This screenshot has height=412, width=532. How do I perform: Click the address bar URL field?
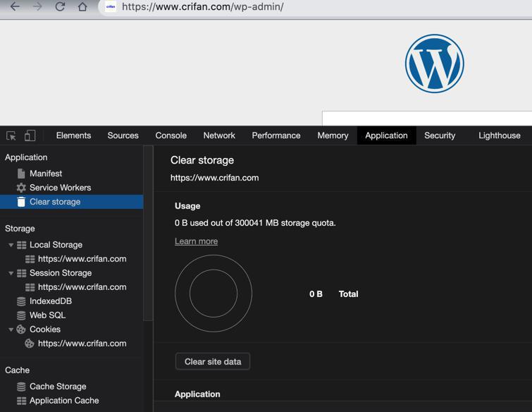tap(316, 6)
